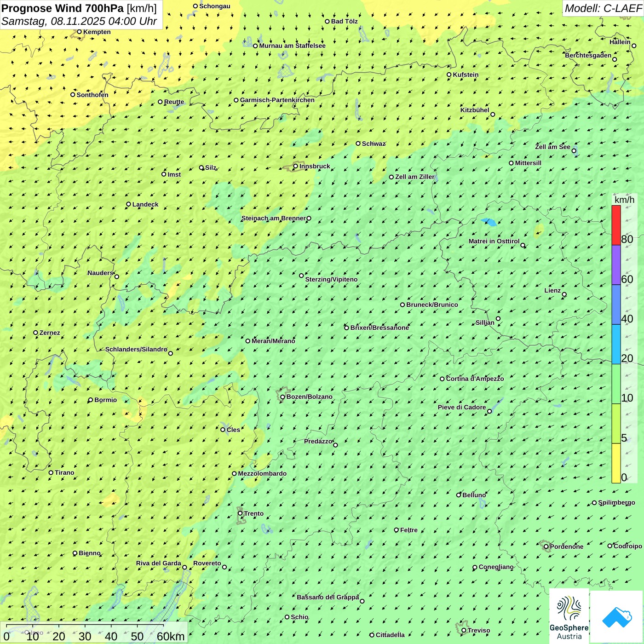Click the Reutte town marker

(x=160, y=102)
